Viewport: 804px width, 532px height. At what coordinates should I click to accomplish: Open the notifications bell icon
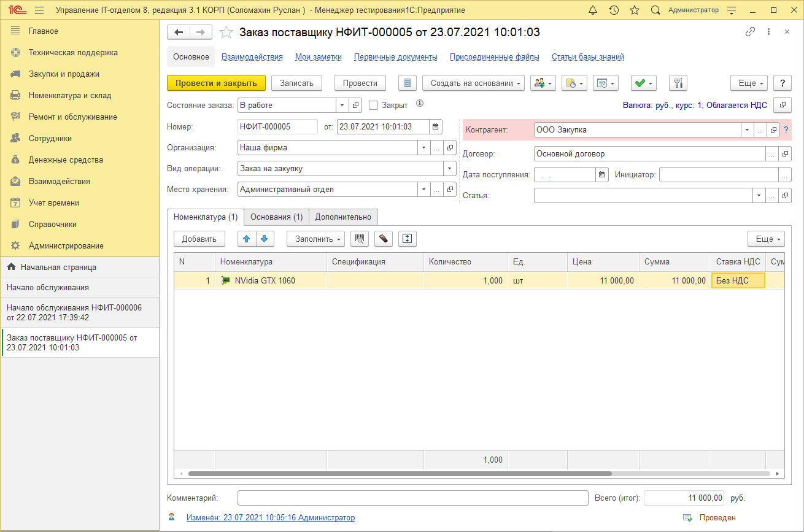(x=592, y=10)
